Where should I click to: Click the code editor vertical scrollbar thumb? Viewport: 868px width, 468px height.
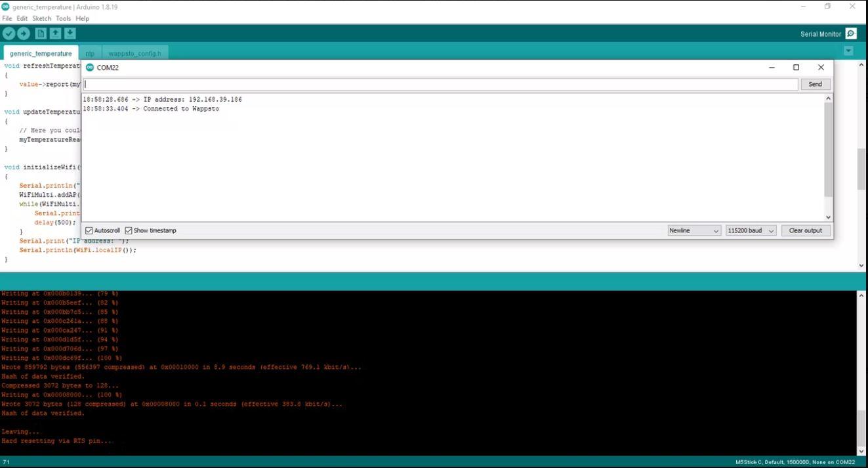pyautogui.click(x=861, y=169)
